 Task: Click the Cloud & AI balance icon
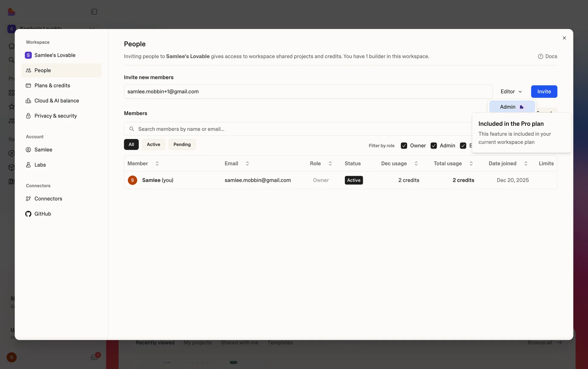[28, 101]
